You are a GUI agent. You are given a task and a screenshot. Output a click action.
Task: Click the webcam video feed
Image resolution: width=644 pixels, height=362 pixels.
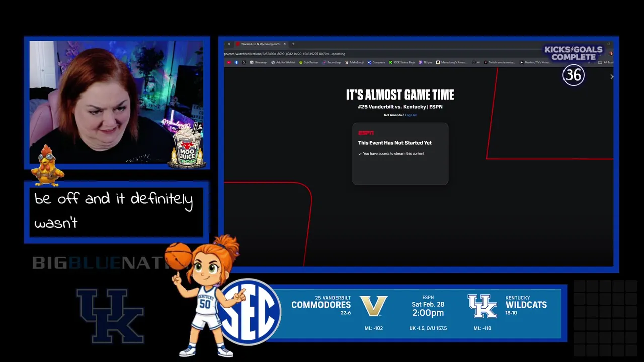coord(117,103)
